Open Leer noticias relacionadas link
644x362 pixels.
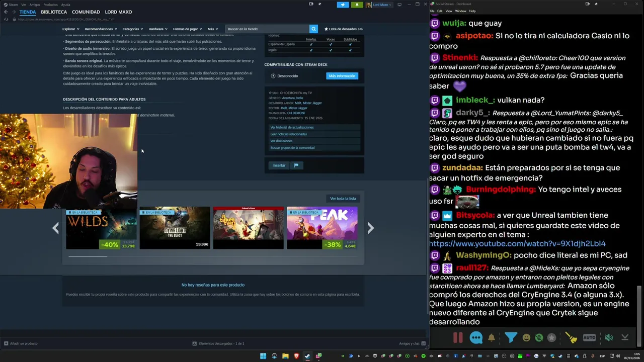coord(314,134)
